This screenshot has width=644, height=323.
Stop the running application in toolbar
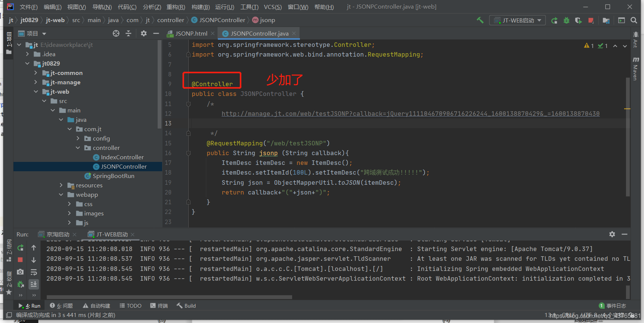591,20
